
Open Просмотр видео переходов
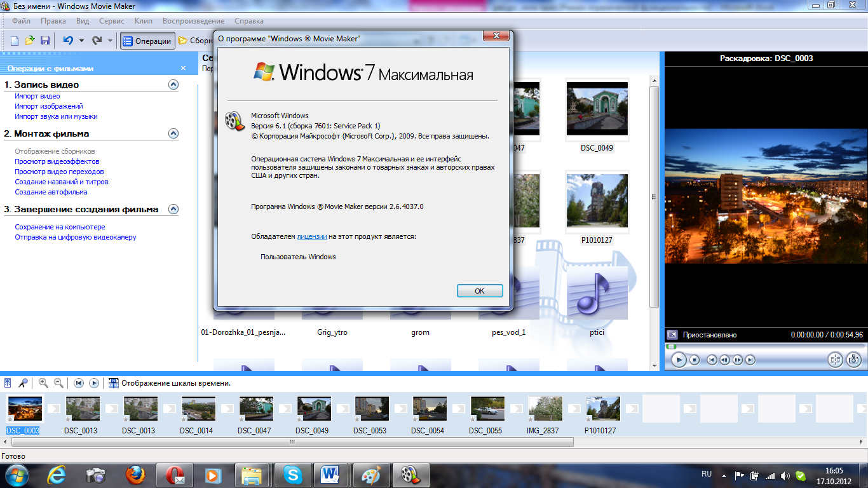(59, 172)
